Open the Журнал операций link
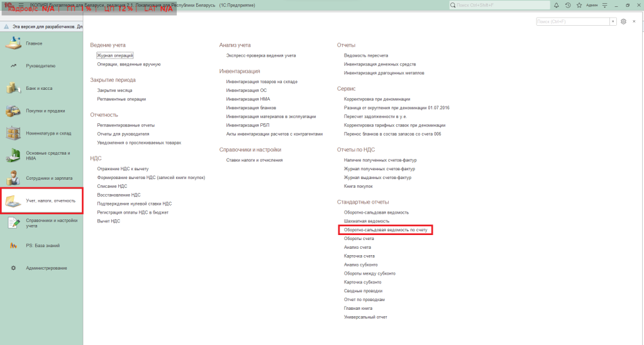This screenshot has height=345, width=644. [114, 55]
